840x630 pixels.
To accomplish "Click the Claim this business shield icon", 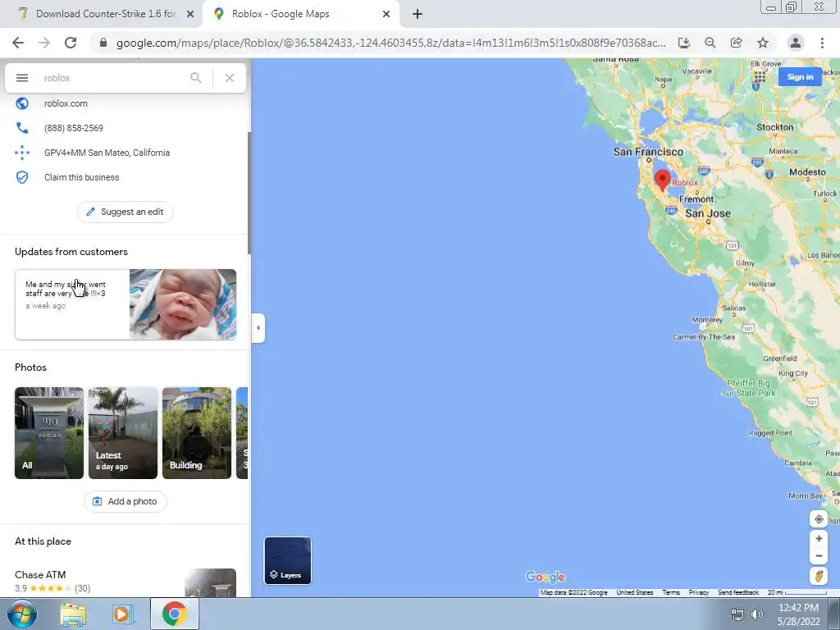I will [22, 177].
